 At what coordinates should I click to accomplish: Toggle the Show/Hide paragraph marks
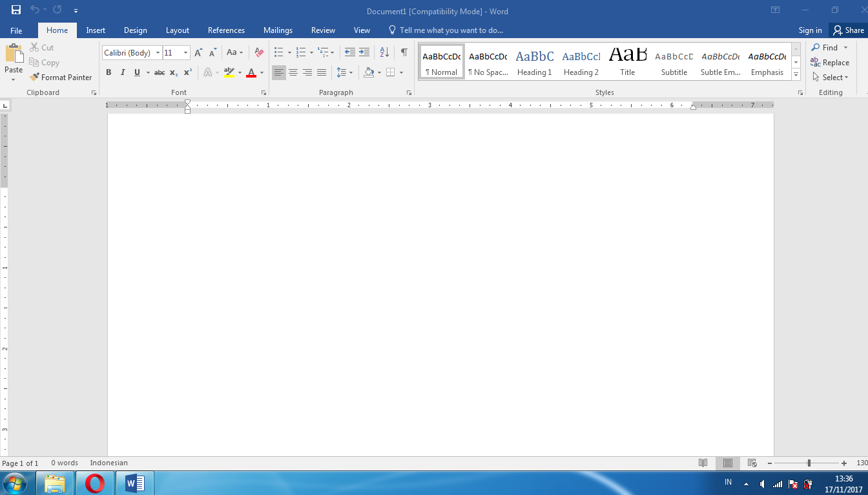pos(404,52)
